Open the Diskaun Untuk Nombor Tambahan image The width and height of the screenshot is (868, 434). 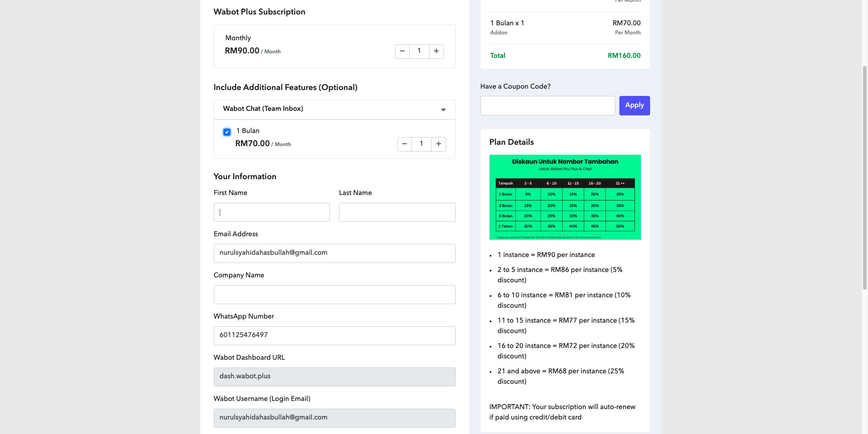click(x=565, y=197)
